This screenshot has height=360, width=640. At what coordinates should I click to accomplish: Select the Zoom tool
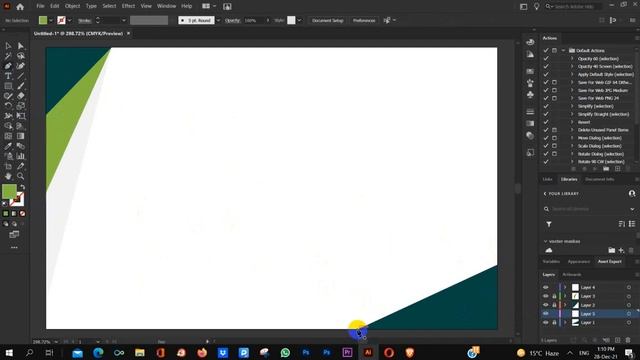20,176
